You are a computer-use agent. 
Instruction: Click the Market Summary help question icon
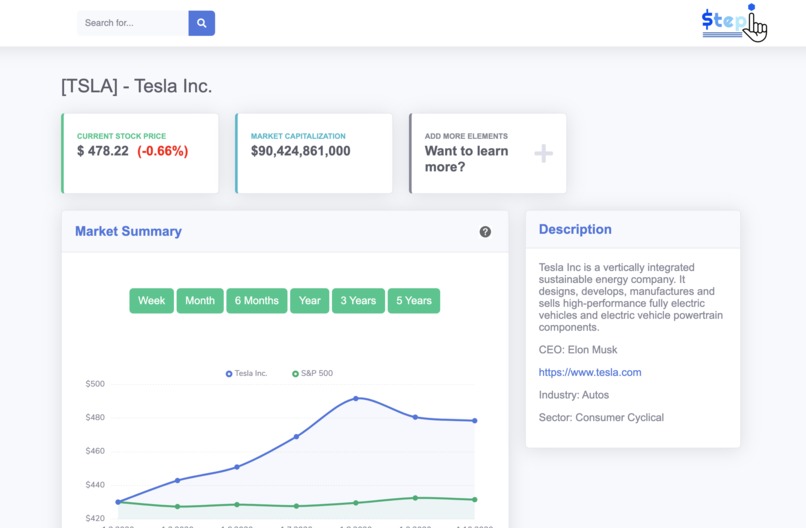point(485,232)
